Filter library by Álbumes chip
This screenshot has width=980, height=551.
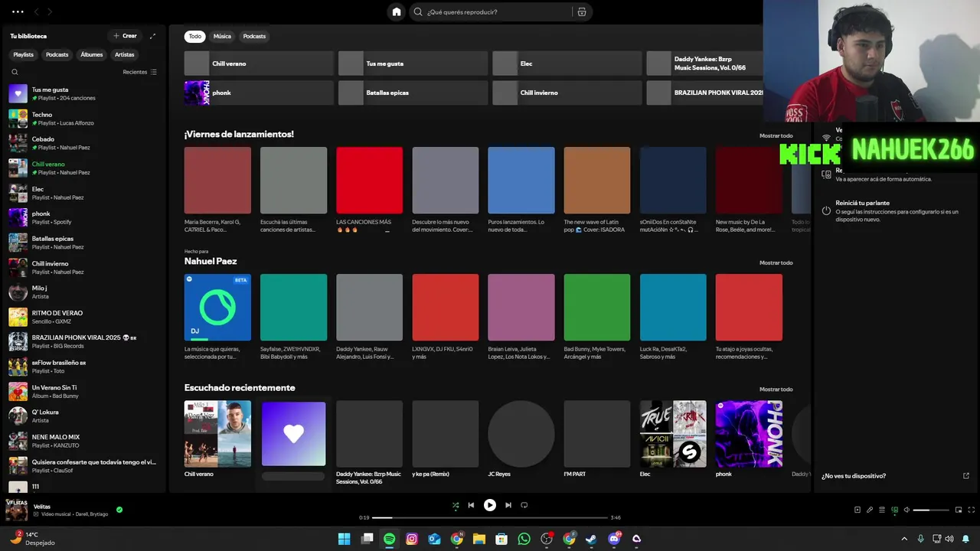[x=91, y=54]
